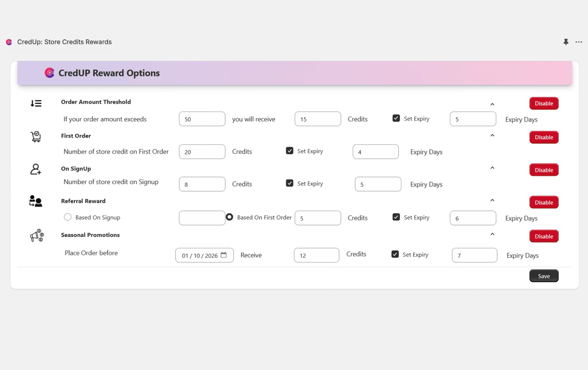Toggle Set Expiry for Referral Reward
588x370 pixels.
(396, 217)
